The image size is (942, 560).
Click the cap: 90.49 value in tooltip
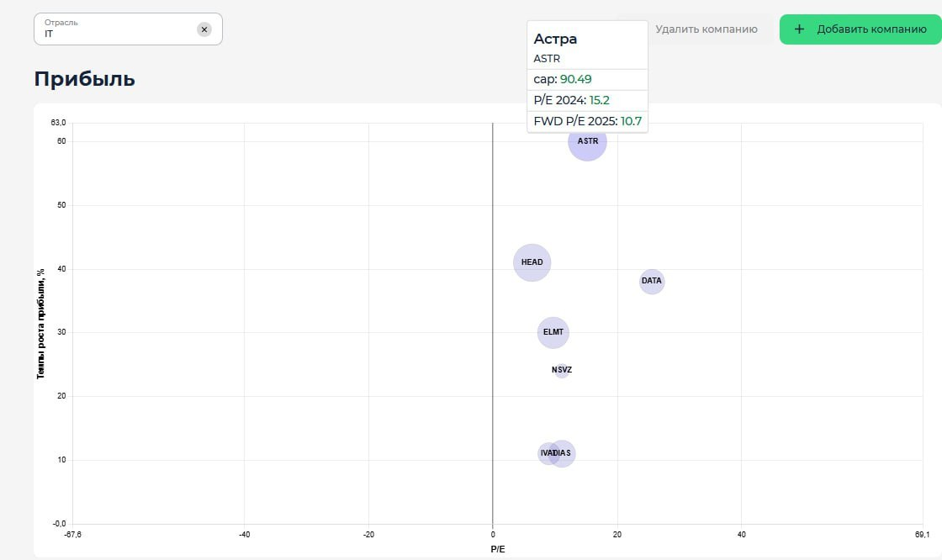coord(575,79)
